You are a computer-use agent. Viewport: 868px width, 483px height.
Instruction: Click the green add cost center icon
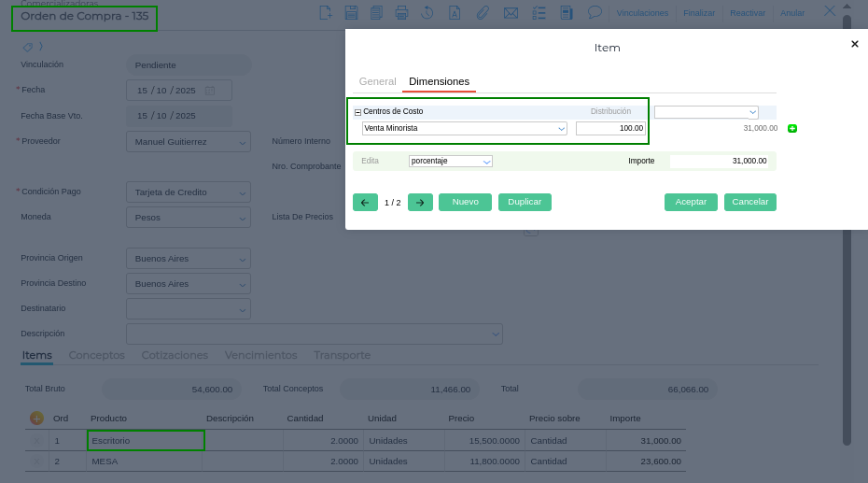(x=792, y=128)
